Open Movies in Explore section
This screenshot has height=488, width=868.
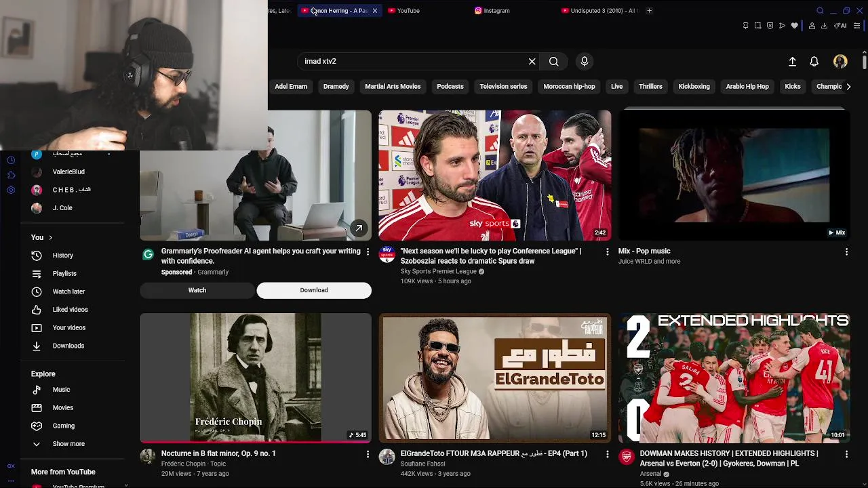coord(62,407)
